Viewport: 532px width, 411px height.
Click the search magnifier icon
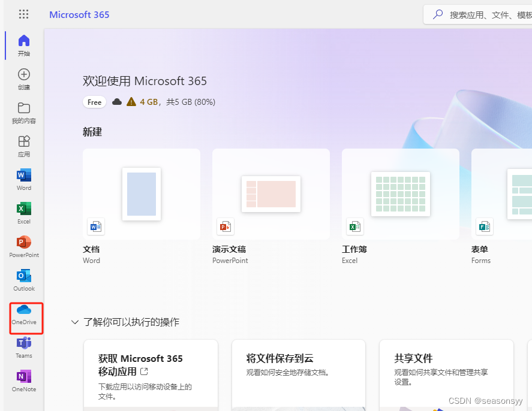click(438, 14)
